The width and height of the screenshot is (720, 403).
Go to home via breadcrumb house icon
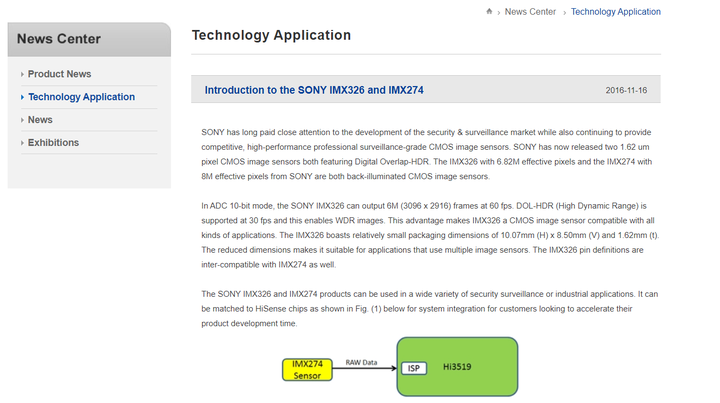click(x=489, y=11)
